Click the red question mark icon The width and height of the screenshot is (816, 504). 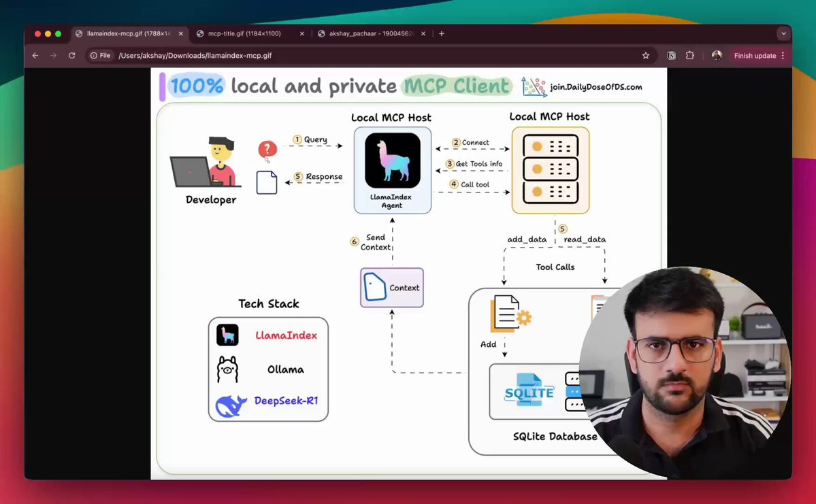point(267,150)
